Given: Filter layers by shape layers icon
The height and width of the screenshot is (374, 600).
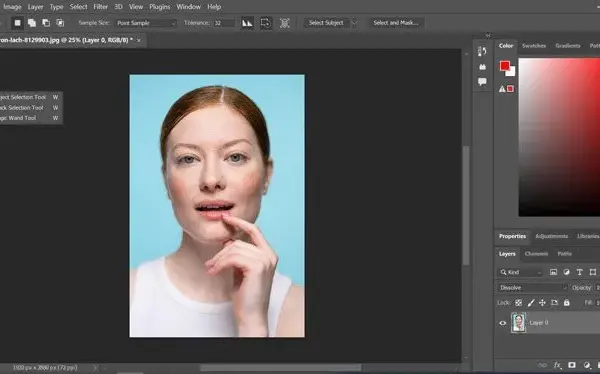Looking at the screenshot, I should (593, 272).
